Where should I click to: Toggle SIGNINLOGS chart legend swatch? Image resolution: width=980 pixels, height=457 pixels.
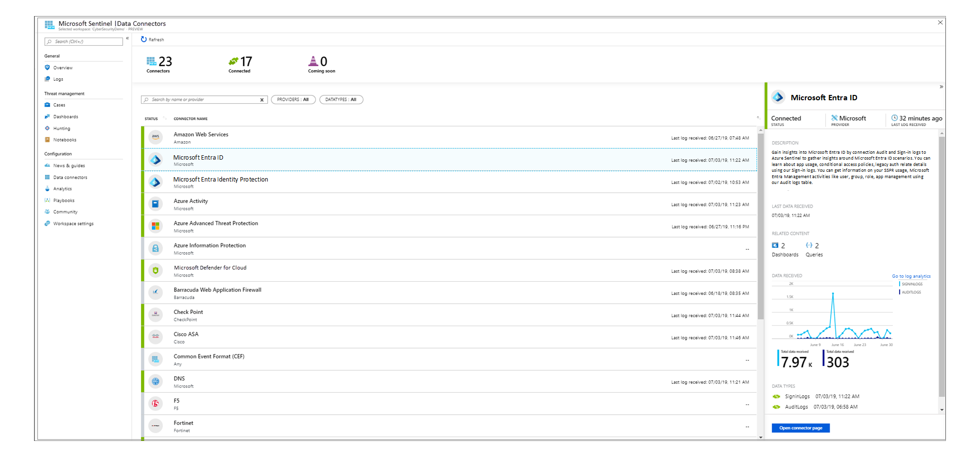point(900,284)
